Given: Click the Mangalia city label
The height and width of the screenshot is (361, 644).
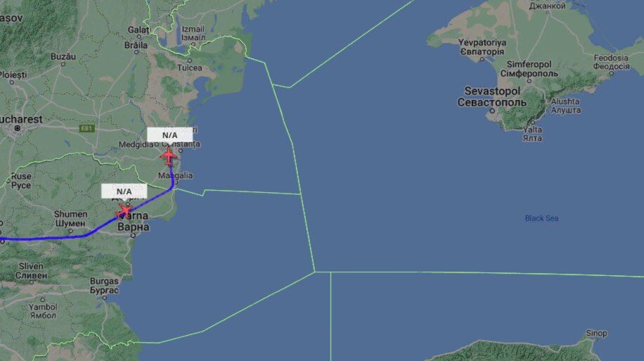Looking at the screenshot, I should coord(175,175).
